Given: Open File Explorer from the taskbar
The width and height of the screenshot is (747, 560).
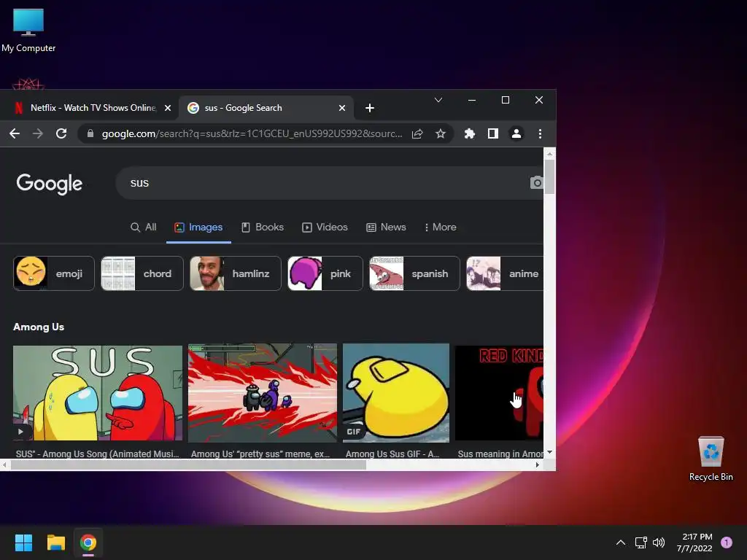Looking at the screenshot, I should tap(55, 542).
